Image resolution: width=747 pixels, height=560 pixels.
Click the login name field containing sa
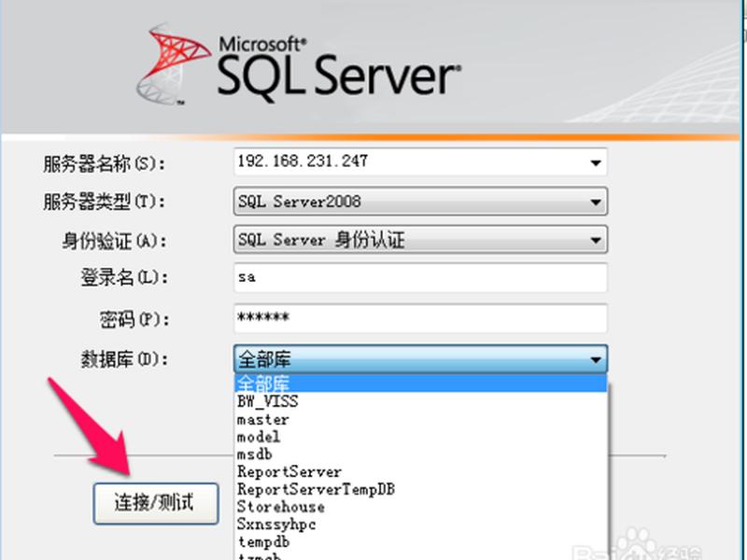[421, 277]
